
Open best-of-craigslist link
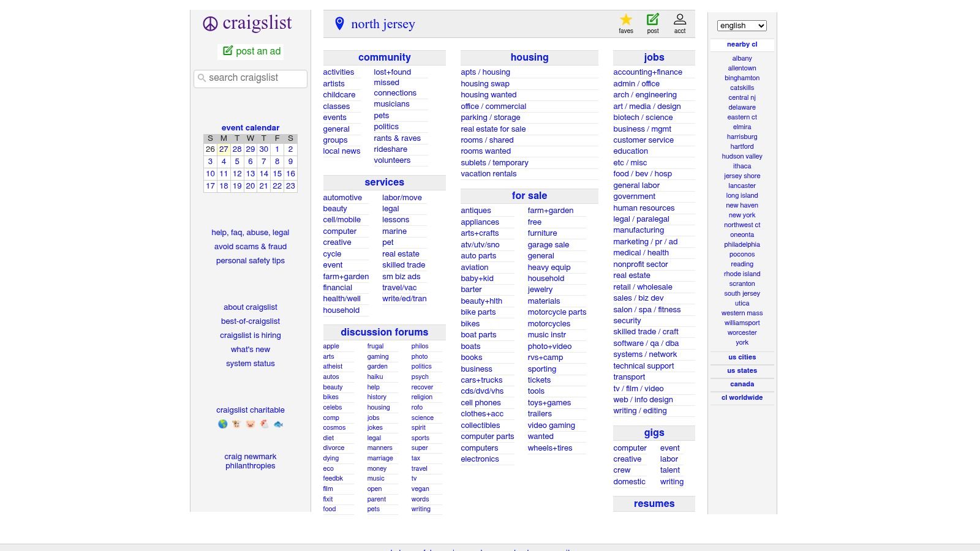tap(250, 321)
